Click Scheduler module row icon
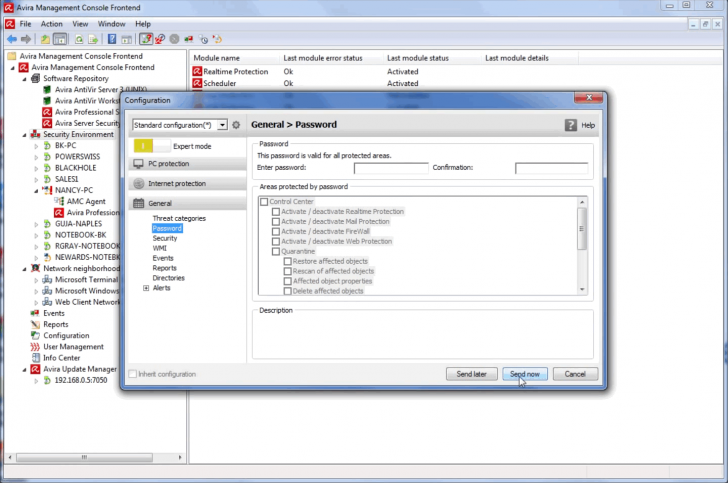Screen dimensions: 728x483 tap(197, 83)
